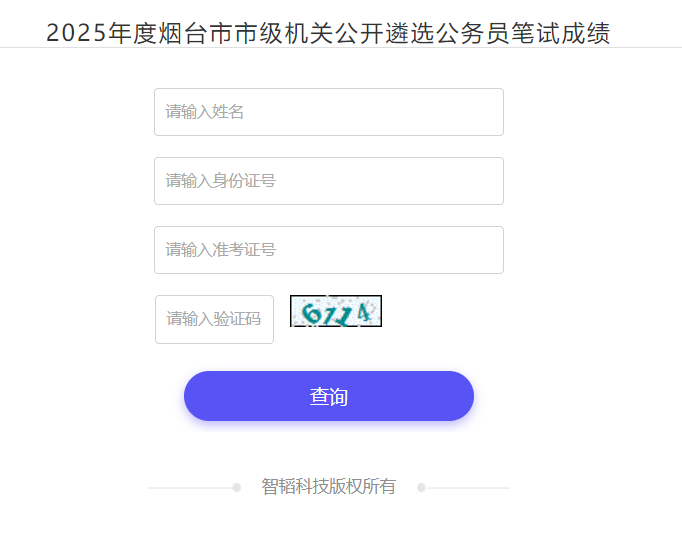
Task: Click the 查询 text label on the button
Action: pyautogui.click(x=329, y=397)
